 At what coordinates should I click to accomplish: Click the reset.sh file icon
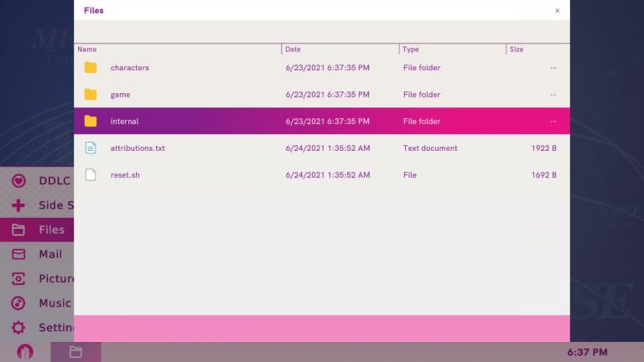91,175
